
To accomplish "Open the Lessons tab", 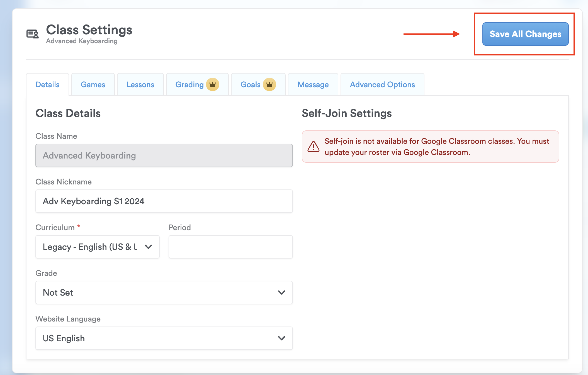I will click(x=140, y=85).
